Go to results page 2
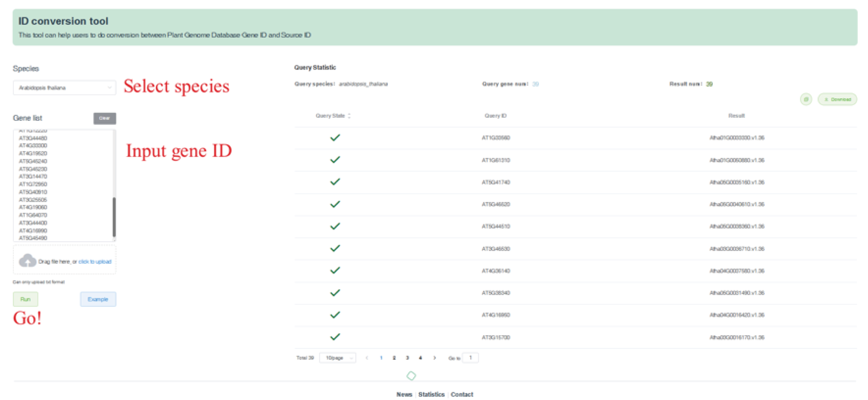868x400 pixels. tap(394, 358)
